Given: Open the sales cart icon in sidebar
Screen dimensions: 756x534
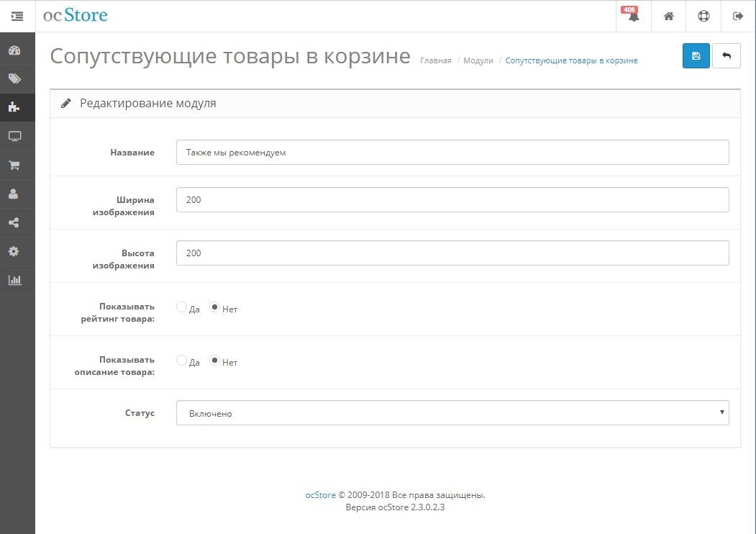Looking at the screenshot, I should tap(14, 165).
